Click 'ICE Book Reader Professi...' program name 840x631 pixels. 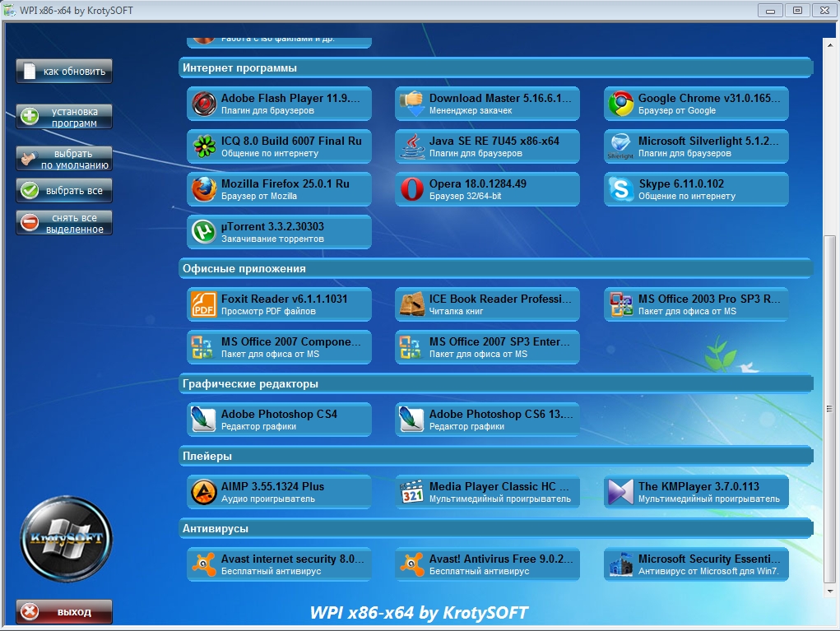[500, 299]
